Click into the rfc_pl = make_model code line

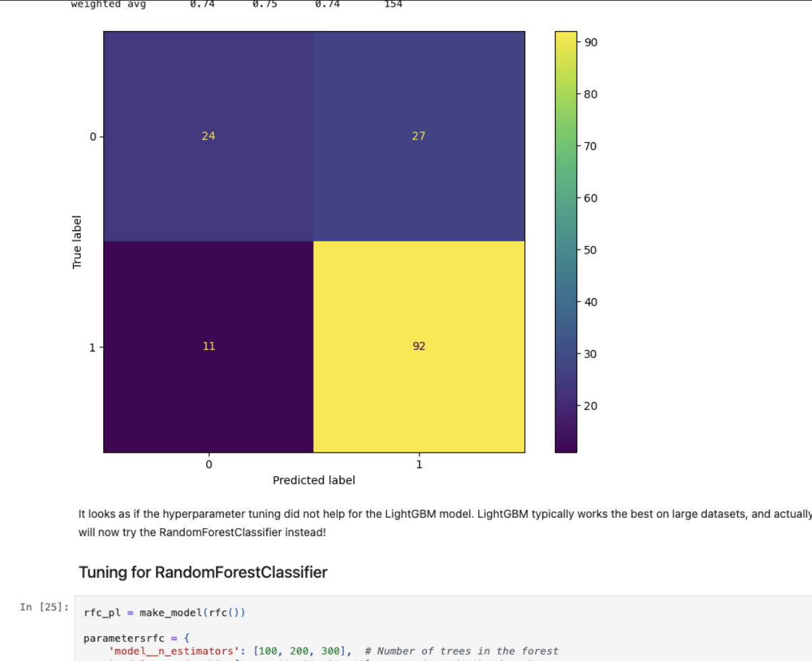pyautogui.click(x=165, y=613)
